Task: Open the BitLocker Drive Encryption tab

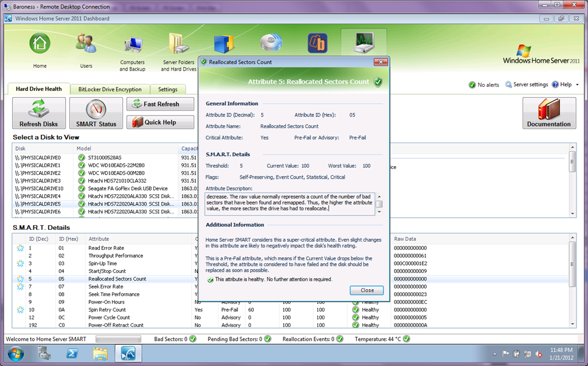Action: click(x=110, y=89)
